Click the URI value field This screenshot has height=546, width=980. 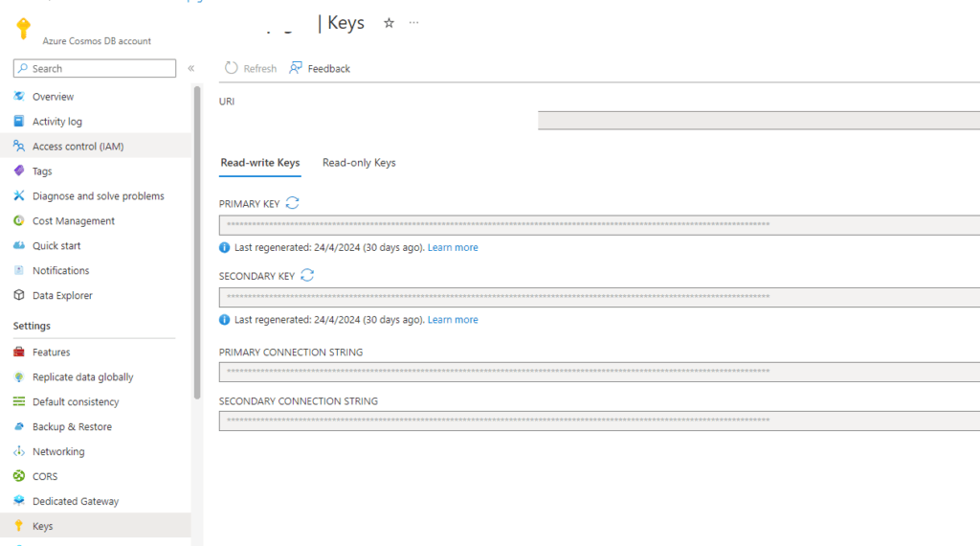[759, 120]
